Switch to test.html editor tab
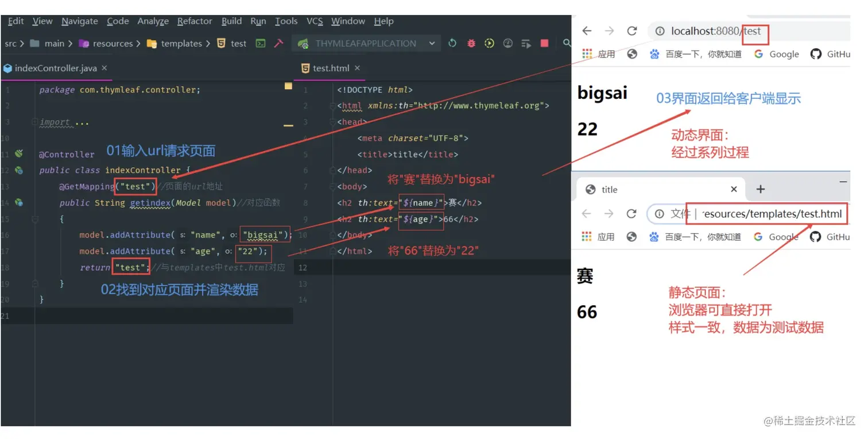Viewport: 868px width, 439px height. pos(331,68)
